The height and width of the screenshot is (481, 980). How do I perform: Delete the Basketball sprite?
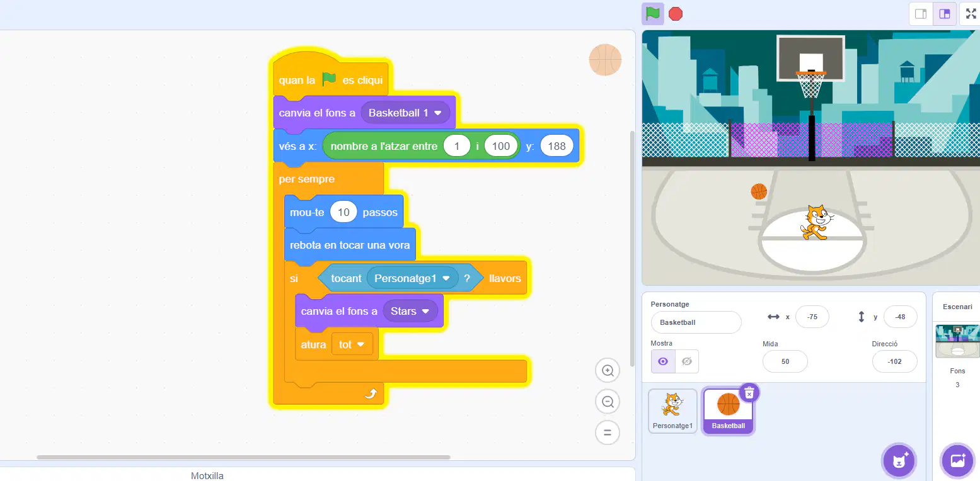point(749,392)
